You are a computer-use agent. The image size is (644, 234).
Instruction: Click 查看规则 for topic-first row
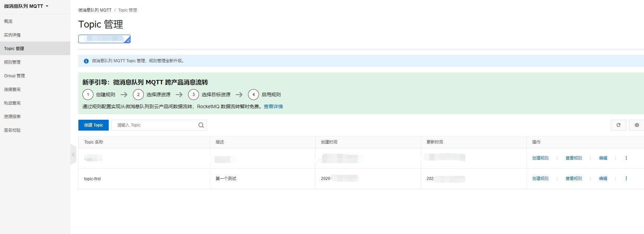(x=574, y=179)
